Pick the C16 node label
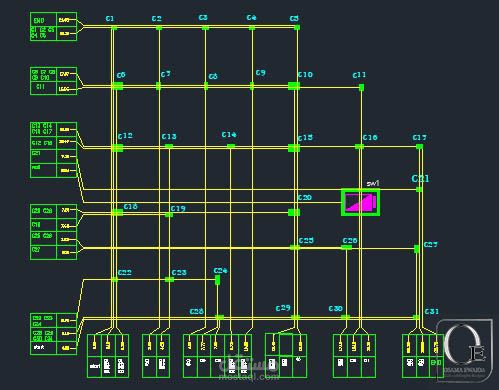 click(370, 137)
